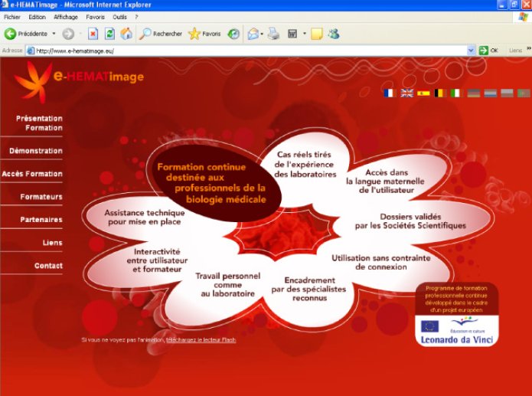The image size is (532, 396).
Task: Open the Messenger people icon
Action: (334, 34)
